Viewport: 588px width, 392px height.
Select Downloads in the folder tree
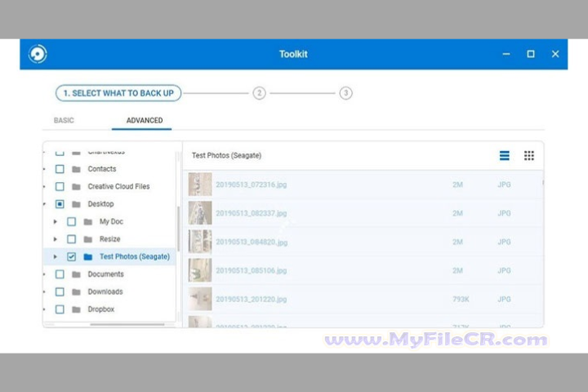tap(105, 292)
